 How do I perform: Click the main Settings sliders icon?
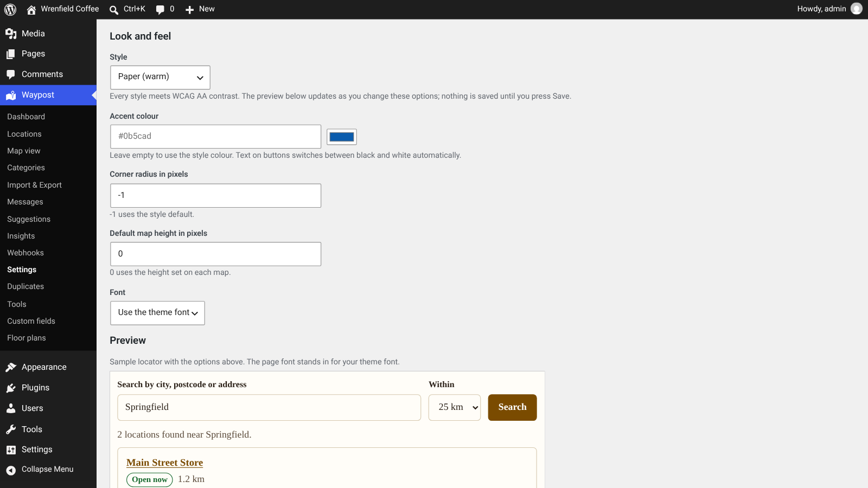click(x=11, y=450)
